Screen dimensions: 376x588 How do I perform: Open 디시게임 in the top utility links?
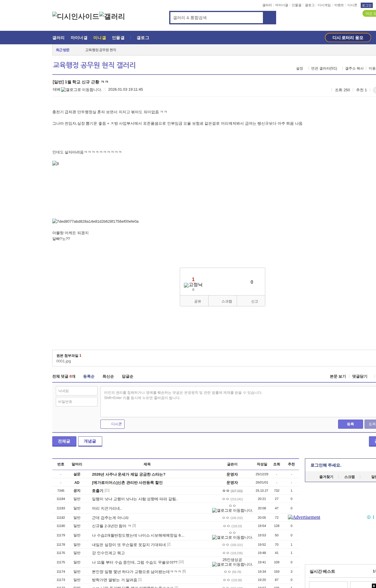pyautogui.click(x=324, y=5)
